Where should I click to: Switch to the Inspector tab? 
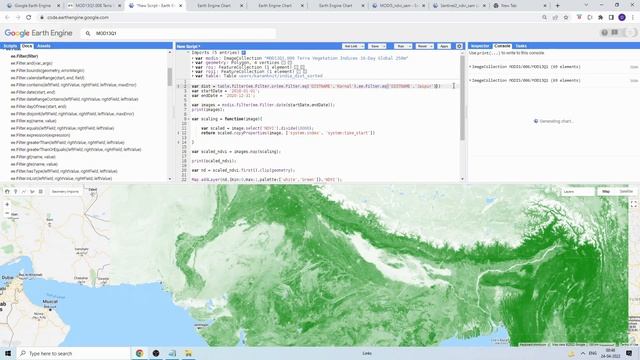480,46
